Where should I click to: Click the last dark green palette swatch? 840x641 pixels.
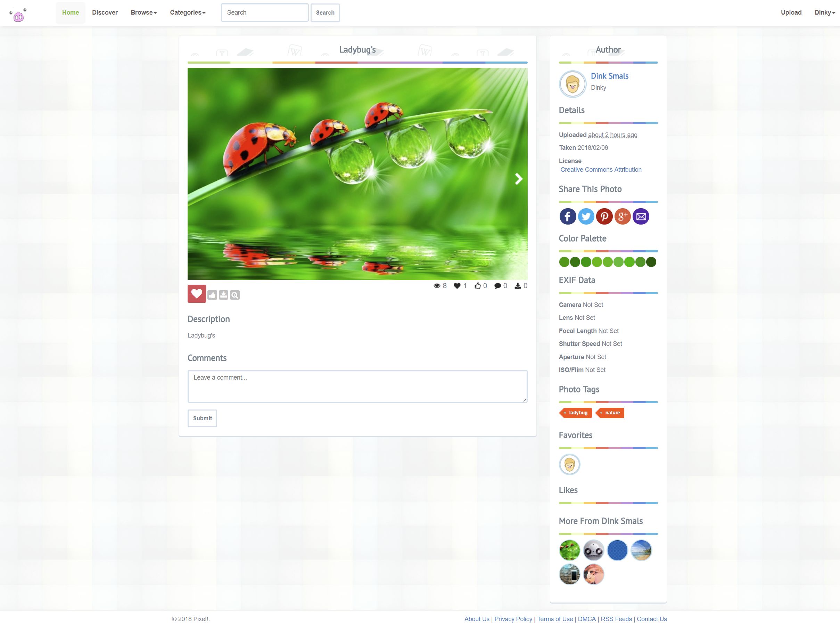[651, 262]
